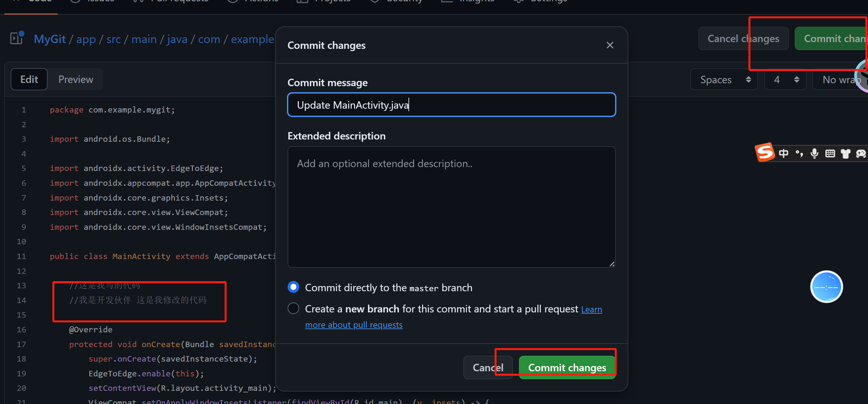Select Commit directly to the master branch

(293, 287)
